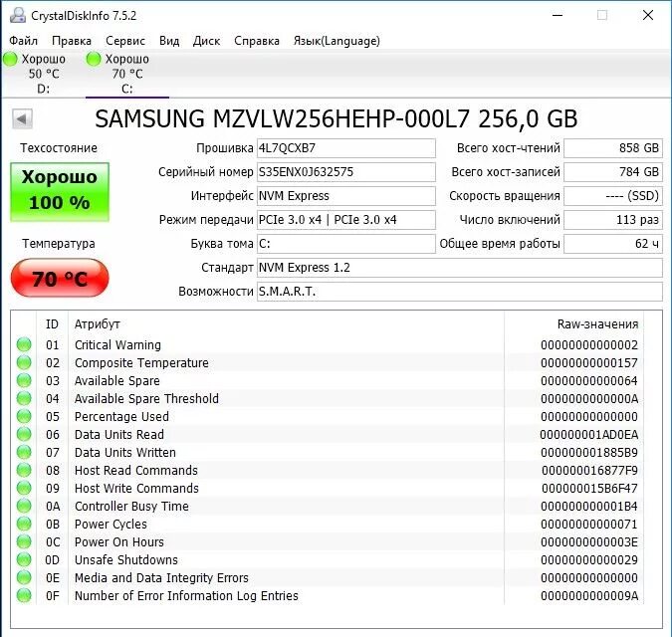The width and height of the screenshot is (672, 637).
Task: Click status dot for Data Units Read row
Action: pos(24,434)
